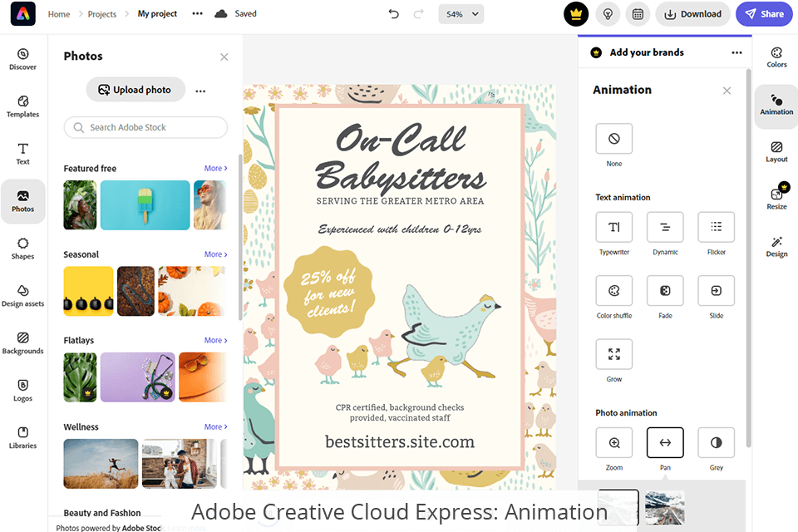Go to Home breadcrumb
This screenshot has width=798, height=532.
(59, 14)
